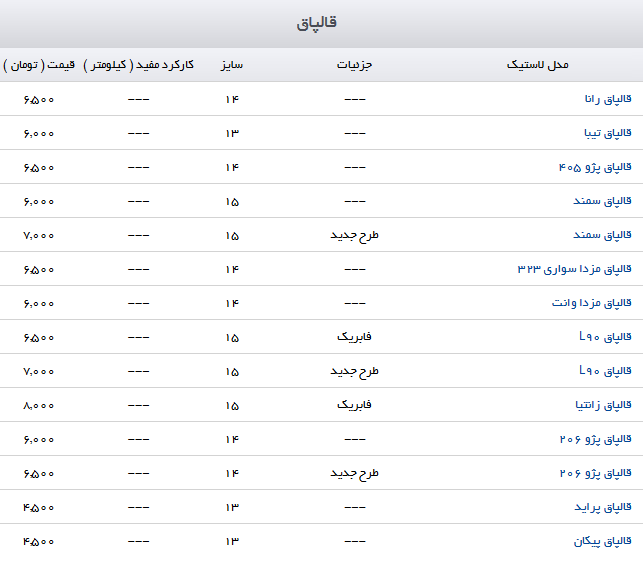The image size is (643, 561).
Task: Select size ۱۵ in the زانتیا row
Action: coord(232,406)
